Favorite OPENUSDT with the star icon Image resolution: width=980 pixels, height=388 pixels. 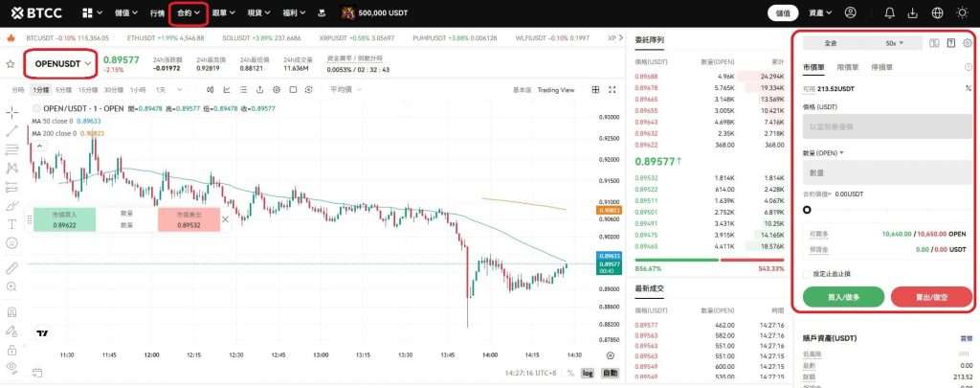tap(11, 64)
